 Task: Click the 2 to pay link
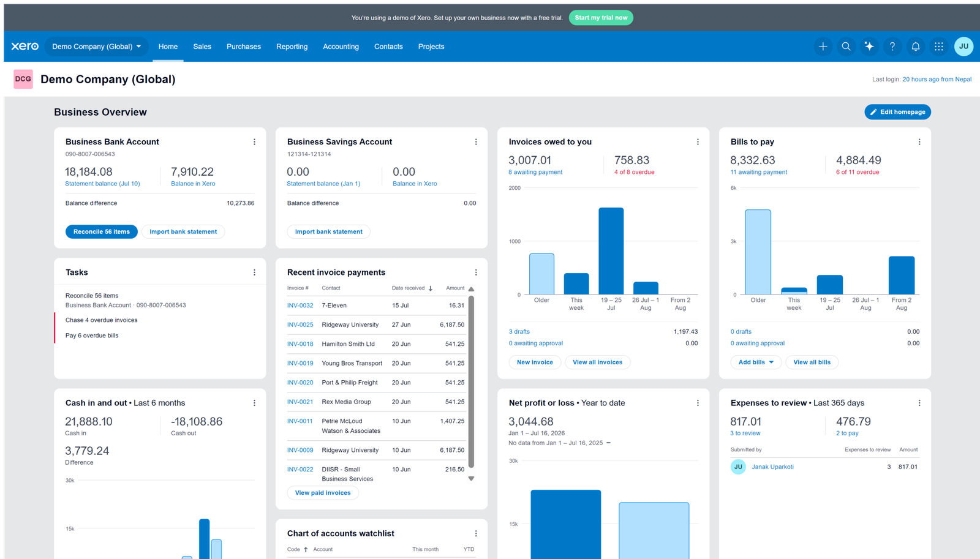(x=847, y=433)
